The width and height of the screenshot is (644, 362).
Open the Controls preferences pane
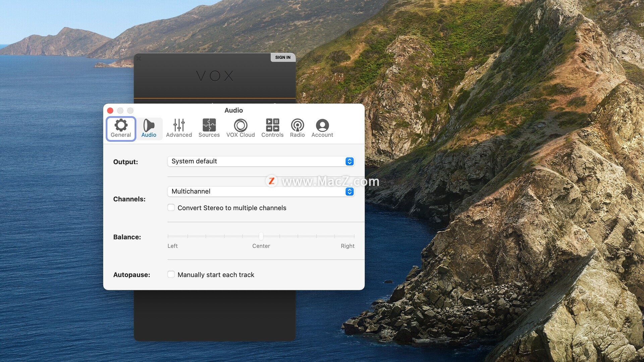point(272,128)
